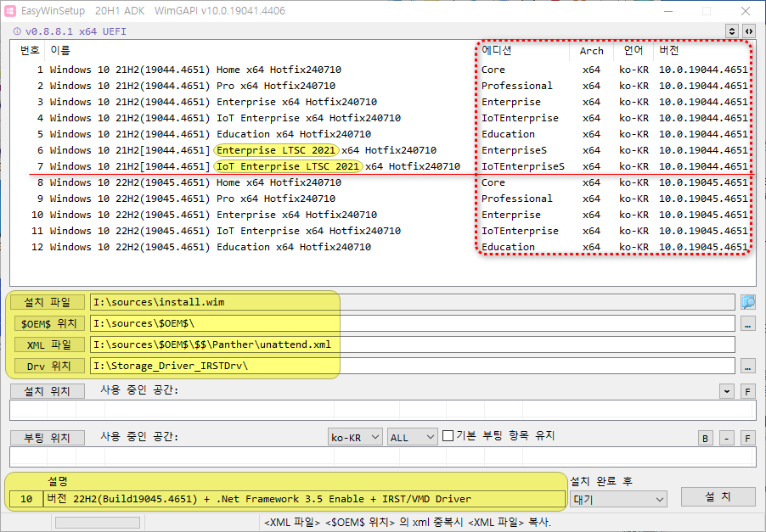
Task: Click the 설치 파일 button
Action: click(x=48, y=302)
